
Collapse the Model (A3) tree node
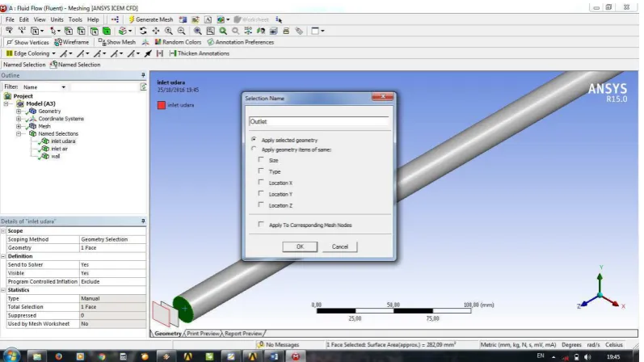click(x=6, y=103)
